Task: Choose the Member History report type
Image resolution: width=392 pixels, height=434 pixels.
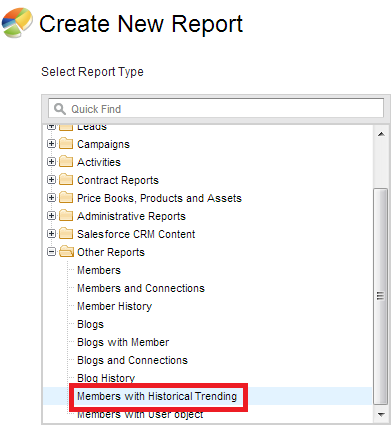Action: (x=115, y=306)
